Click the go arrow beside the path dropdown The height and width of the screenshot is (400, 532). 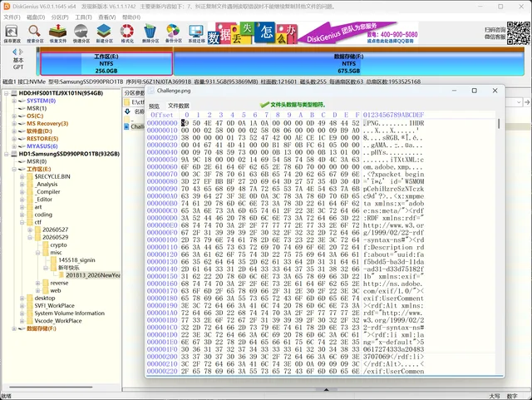click(x=527, y=102)
